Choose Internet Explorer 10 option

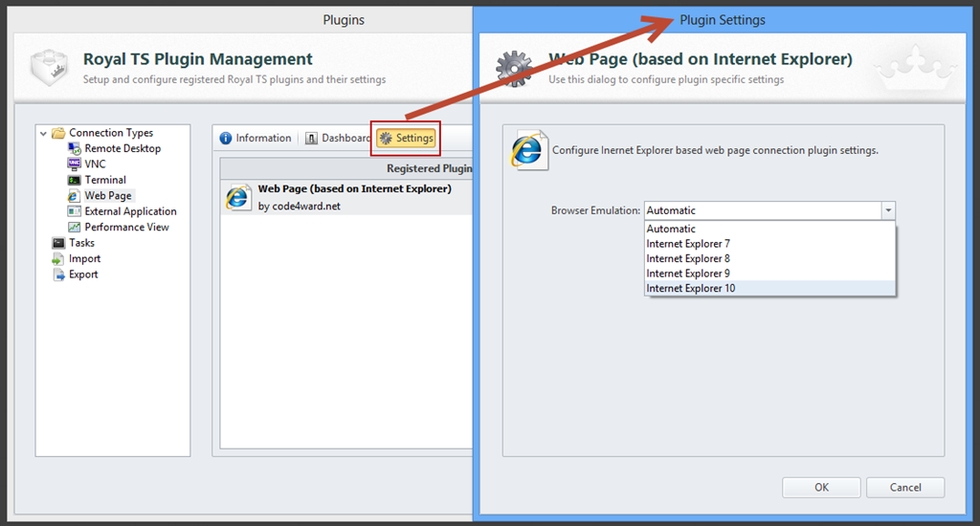770,289
